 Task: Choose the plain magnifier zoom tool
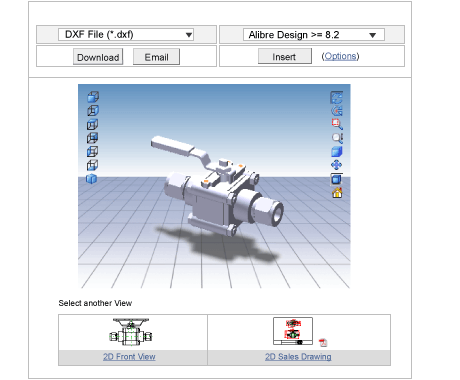point(337,138)
